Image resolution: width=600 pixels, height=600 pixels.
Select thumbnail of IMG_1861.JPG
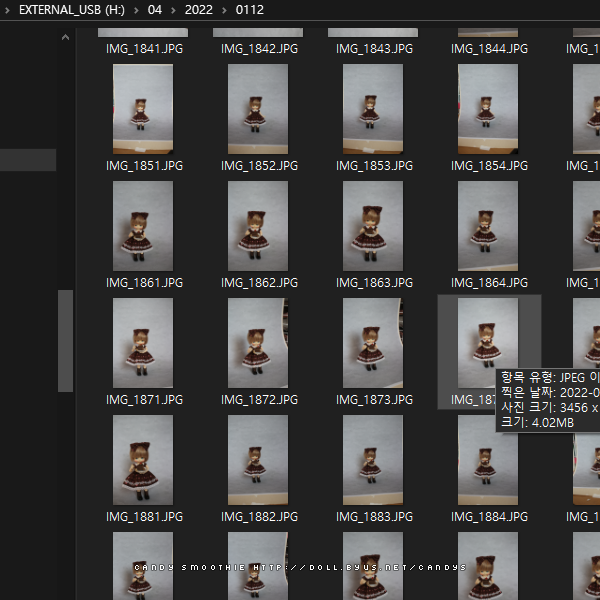[x=143, y=226]
